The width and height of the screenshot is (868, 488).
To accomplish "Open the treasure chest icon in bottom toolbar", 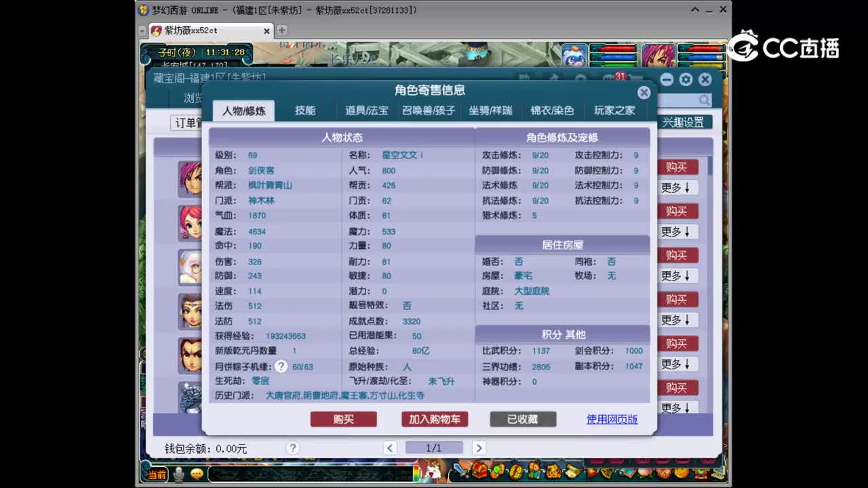I will coord(480,470).
